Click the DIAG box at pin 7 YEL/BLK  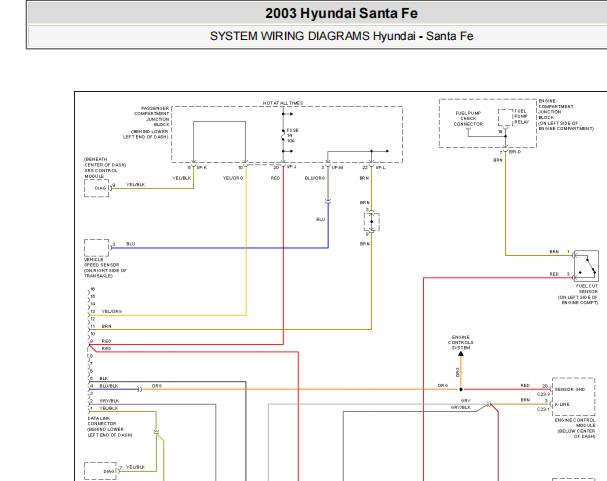pos(101,471)
